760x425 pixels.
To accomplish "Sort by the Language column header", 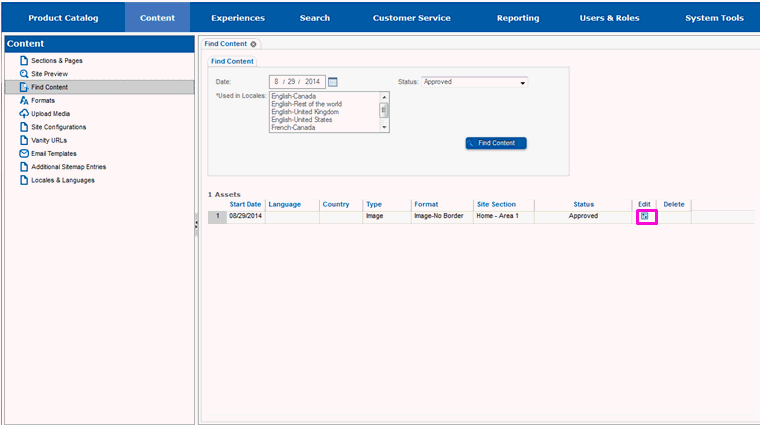I will [x=285, y=205].
